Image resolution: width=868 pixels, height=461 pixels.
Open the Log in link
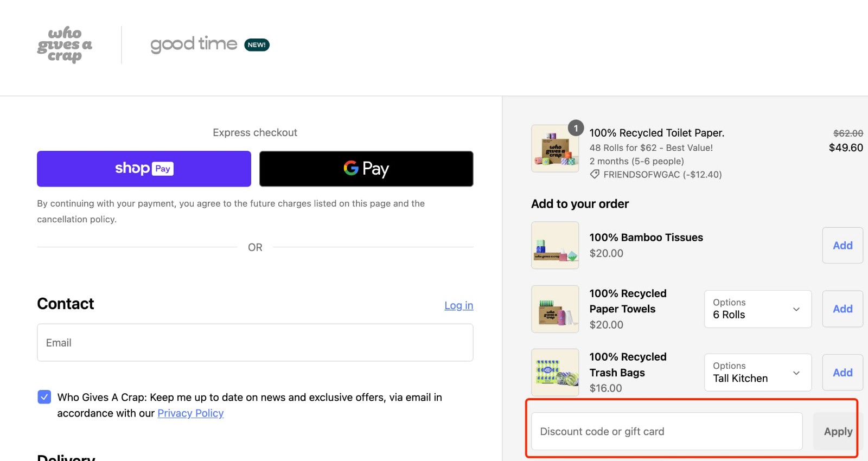click(459, 305)
